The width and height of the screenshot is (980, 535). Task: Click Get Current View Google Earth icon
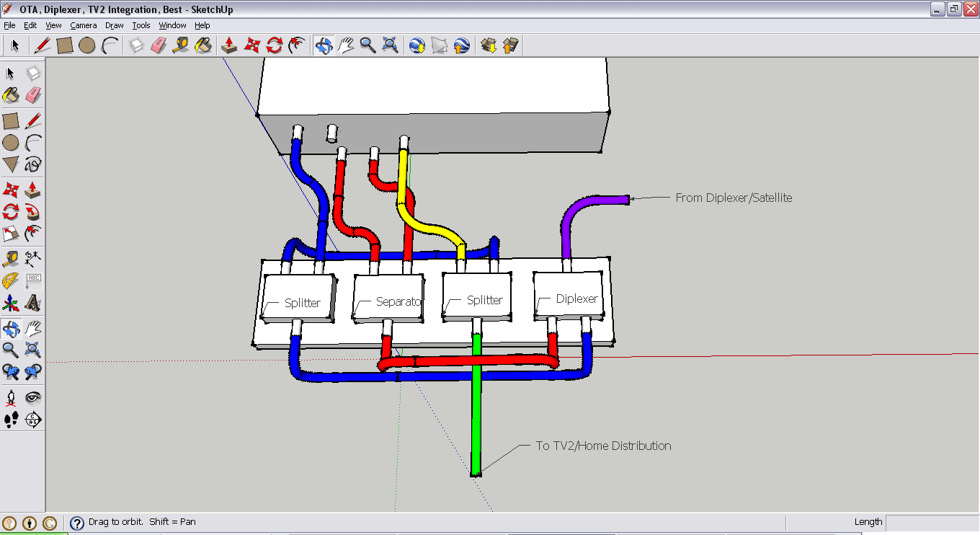point(417,45)
